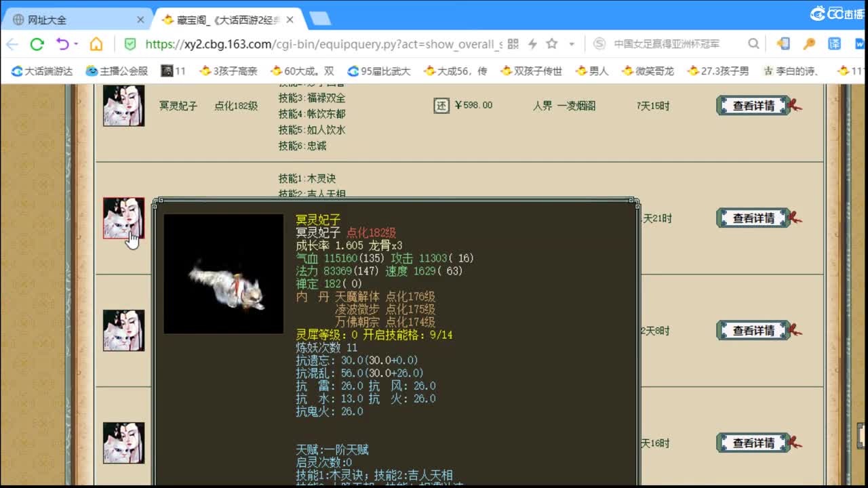This screenshot has width=868, height=488.
Task: Open the orange key password extension icon
Action: pyautogui.click(x=809, y=44)
